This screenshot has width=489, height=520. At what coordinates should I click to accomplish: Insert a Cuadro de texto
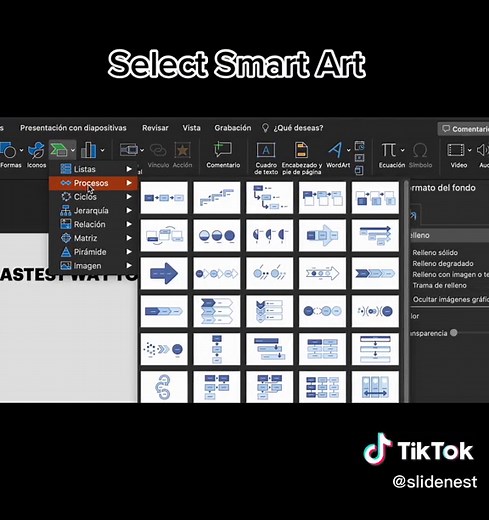click(x=266, y=158)
